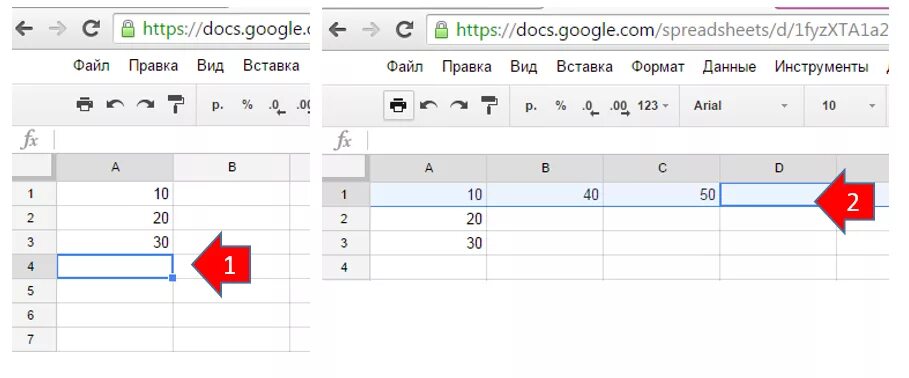
Task: Reload the page in the left browser window
Action: coord(90,28)
